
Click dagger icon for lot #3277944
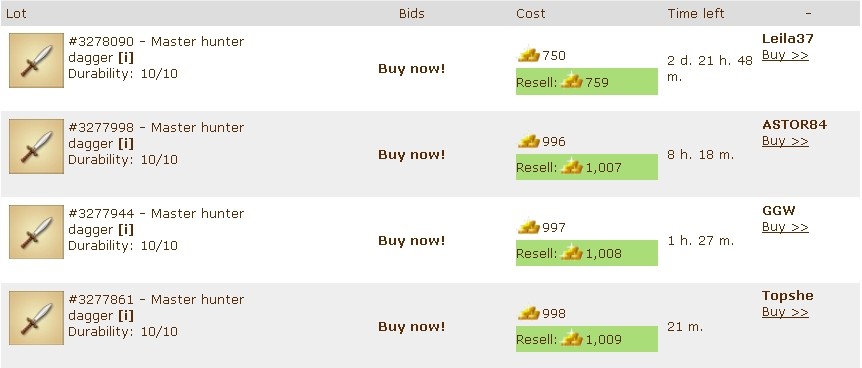tap(36, 232)
